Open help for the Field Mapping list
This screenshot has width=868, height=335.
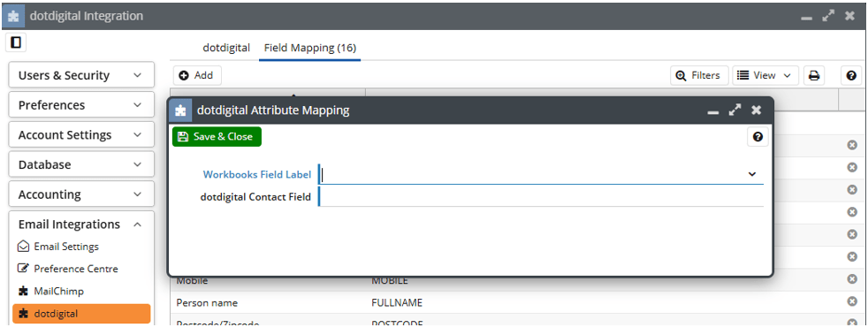(x=851, y=76)
